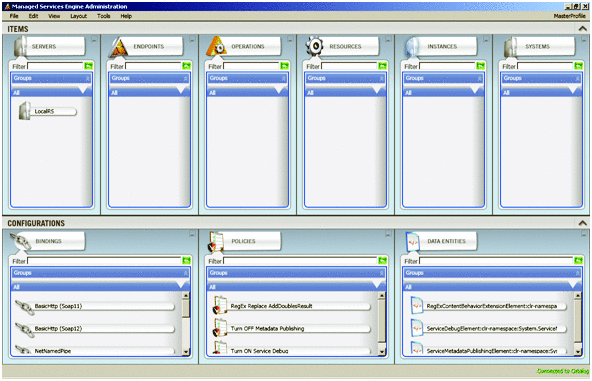Click the Bindings list scroll down arrow

pyautogui.click(x=185, y=352)
